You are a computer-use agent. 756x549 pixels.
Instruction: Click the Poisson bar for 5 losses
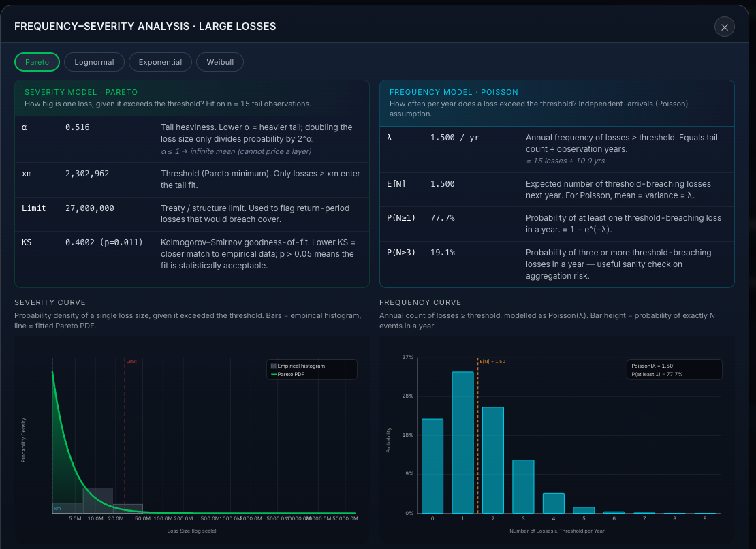click(x=584, y=510)
